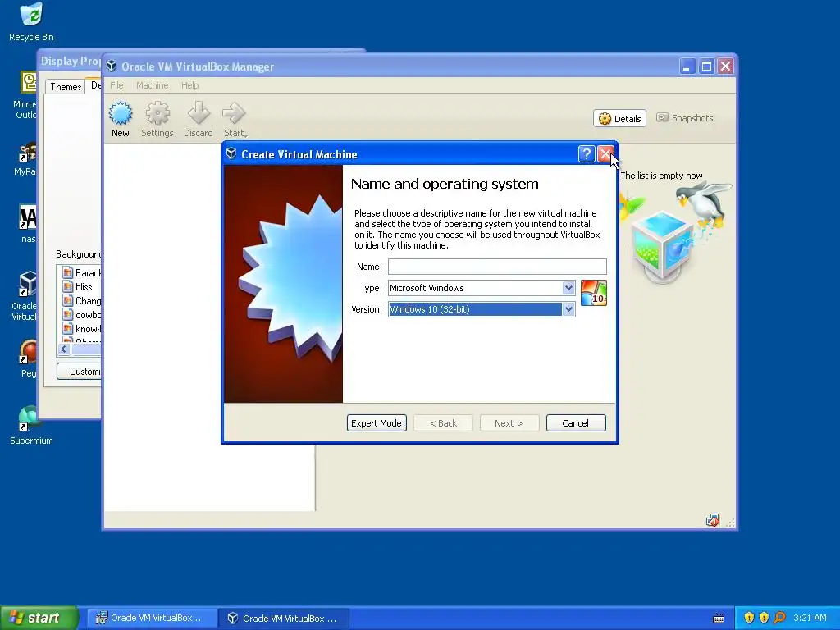Click the second security shield tray icon
840x630 pixels.
click(764, 618)
